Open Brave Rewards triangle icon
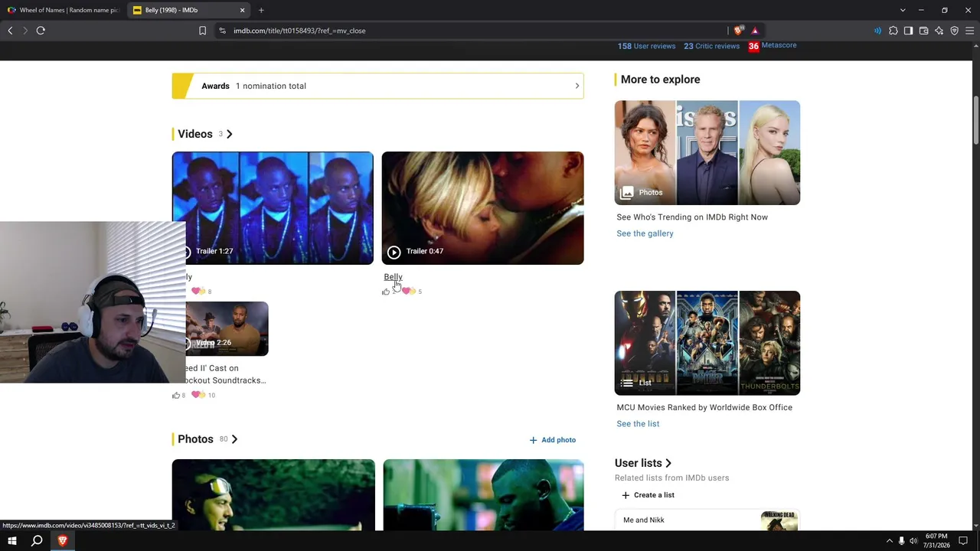The height and width of the screenshot is (551, 980). pos(755,31)
